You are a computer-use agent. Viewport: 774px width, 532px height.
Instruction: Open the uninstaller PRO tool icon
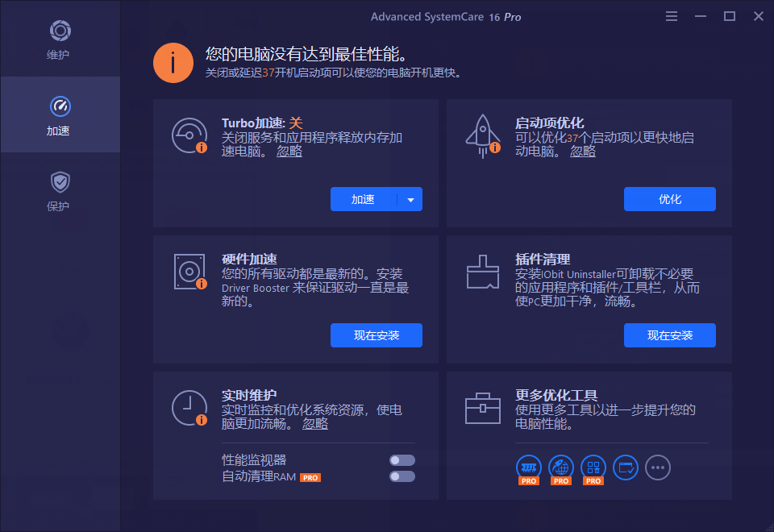(593, 468)
